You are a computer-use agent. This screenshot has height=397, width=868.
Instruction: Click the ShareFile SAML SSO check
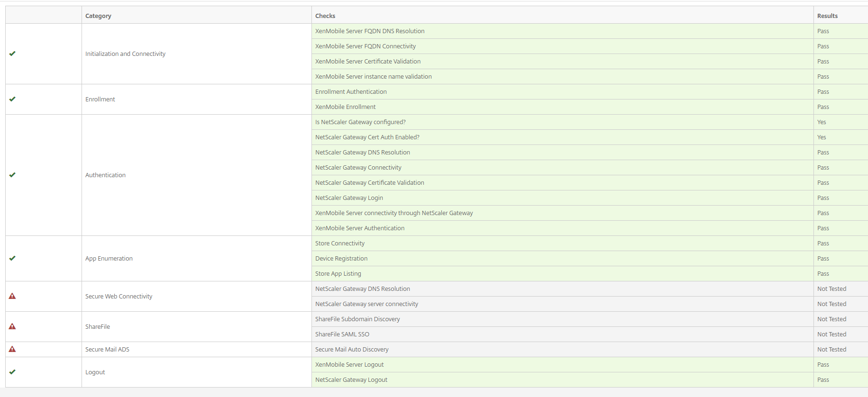coord(342,334)
